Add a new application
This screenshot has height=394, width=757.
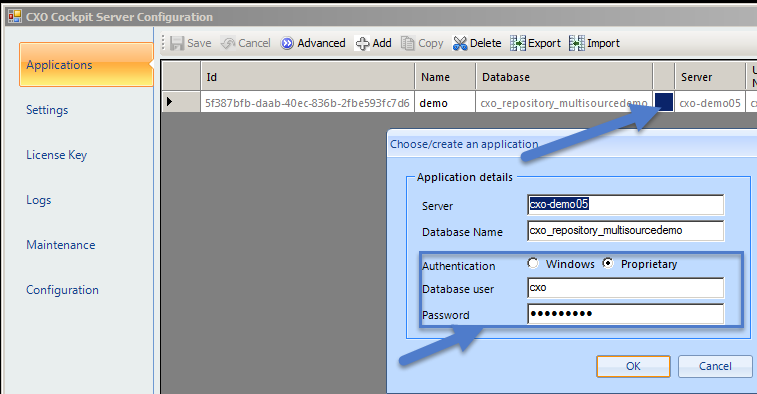click(x=373, y=43)
